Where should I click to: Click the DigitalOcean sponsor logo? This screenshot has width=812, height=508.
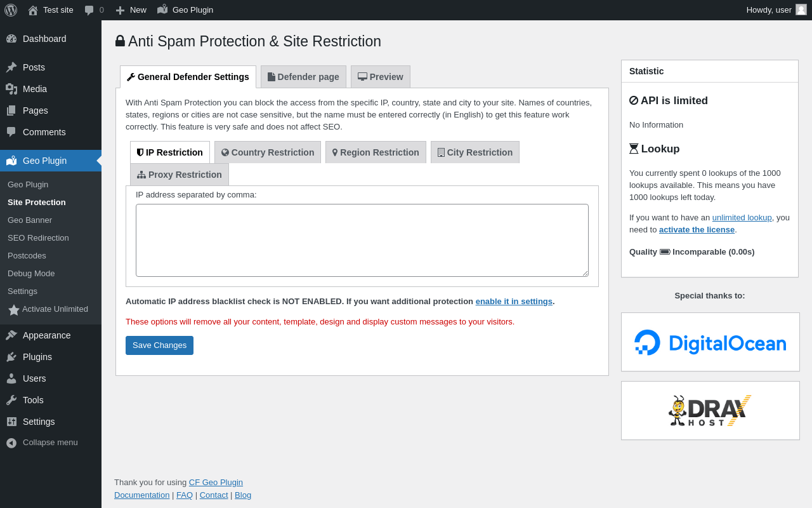[x=710, y=342]
